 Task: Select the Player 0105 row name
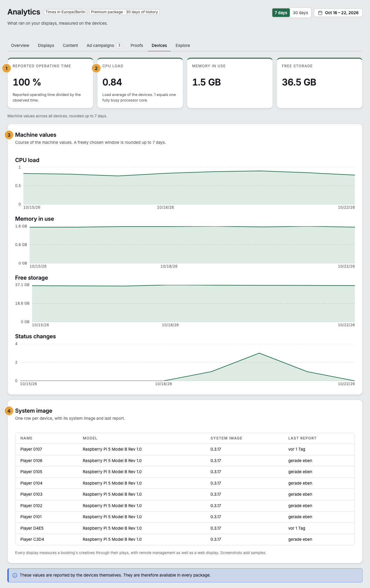31,472
